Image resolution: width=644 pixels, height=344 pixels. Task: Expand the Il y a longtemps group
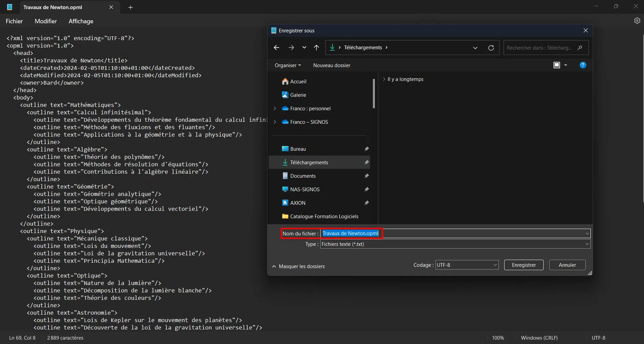(x=384, y=79)
